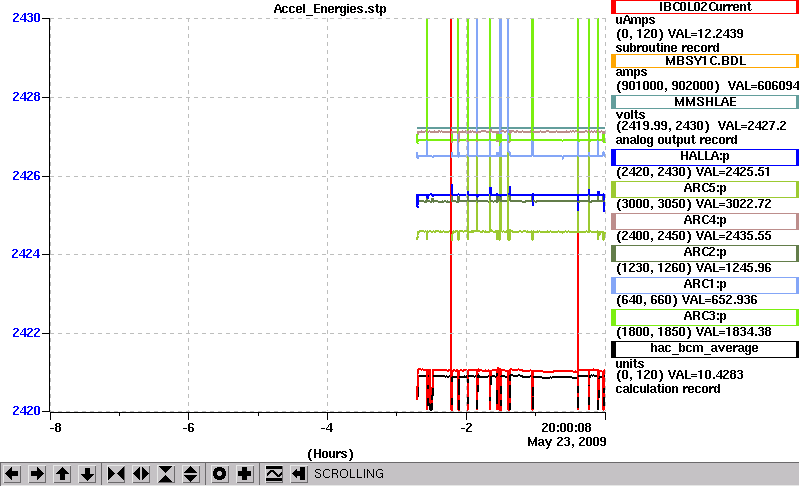Image resolution: width=799 pixels, height=486 pixels.
Task: Click the horizontal zoom-in bowtie icon
Action: coord(116,474)
